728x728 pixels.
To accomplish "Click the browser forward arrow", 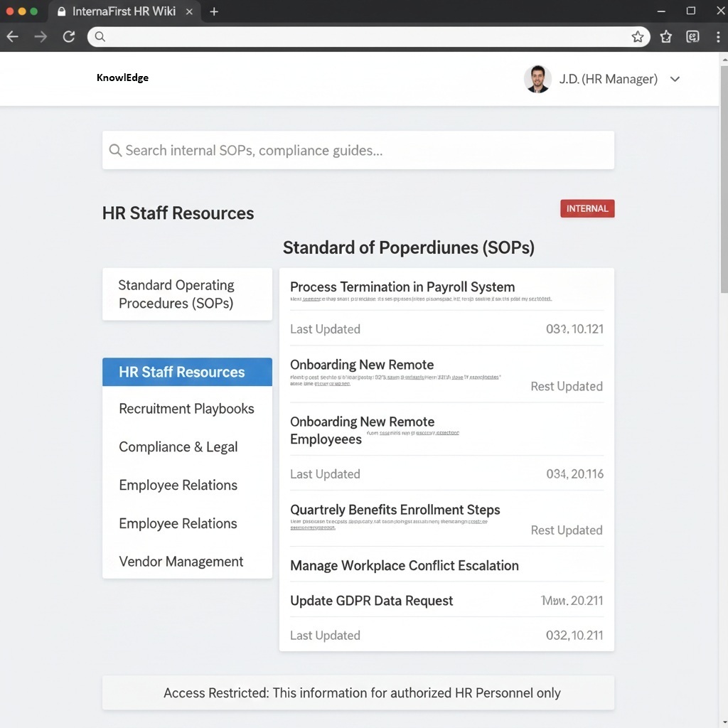I will pos(41,37).
